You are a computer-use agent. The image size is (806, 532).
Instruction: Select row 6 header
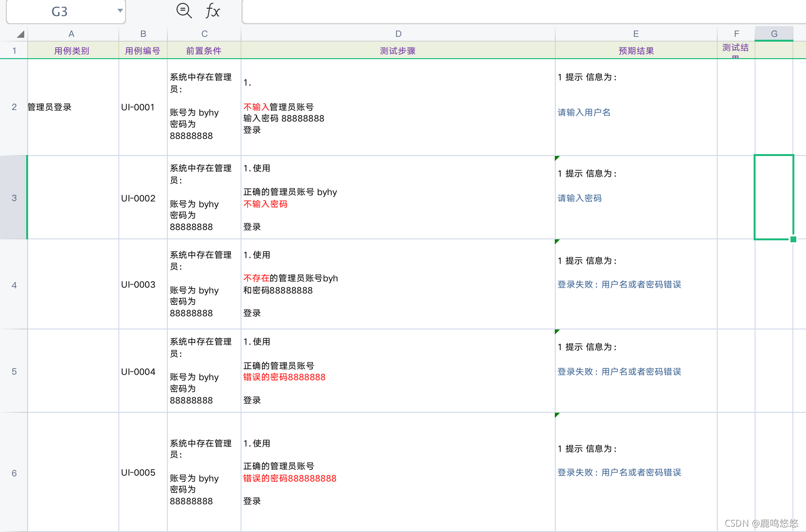point(14,473)
